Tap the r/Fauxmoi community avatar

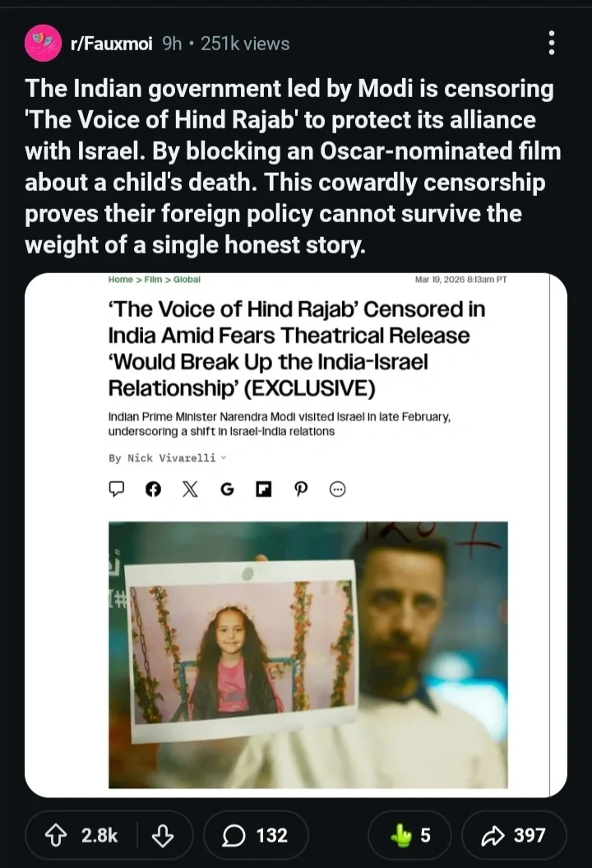click(x=44, y=43)
